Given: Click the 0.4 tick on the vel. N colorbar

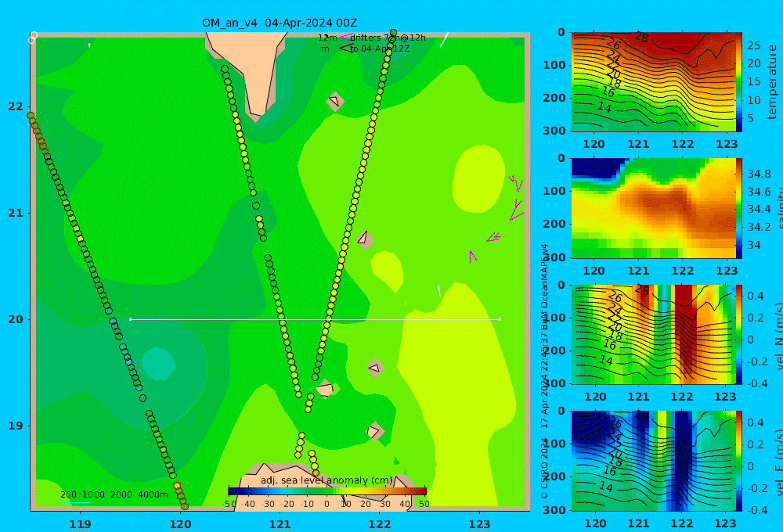Looking at the screenshot, I should (756, 296).
